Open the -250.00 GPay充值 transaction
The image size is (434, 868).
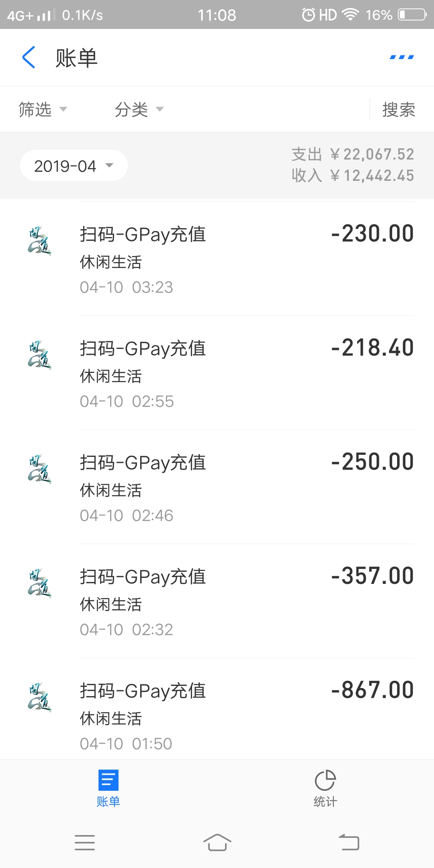tap(241, 486)
